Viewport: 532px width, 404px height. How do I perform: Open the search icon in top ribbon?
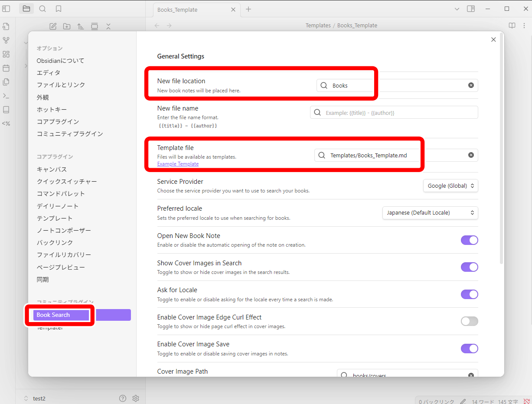[42, 9]
